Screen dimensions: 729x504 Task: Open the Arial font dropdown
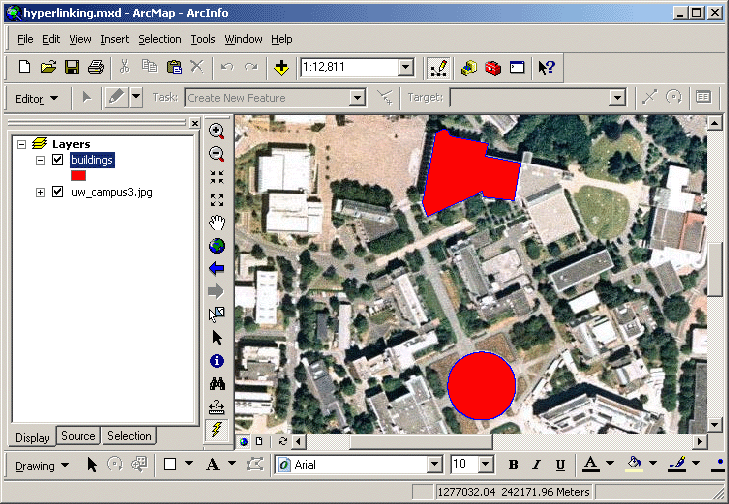point(434,465)
